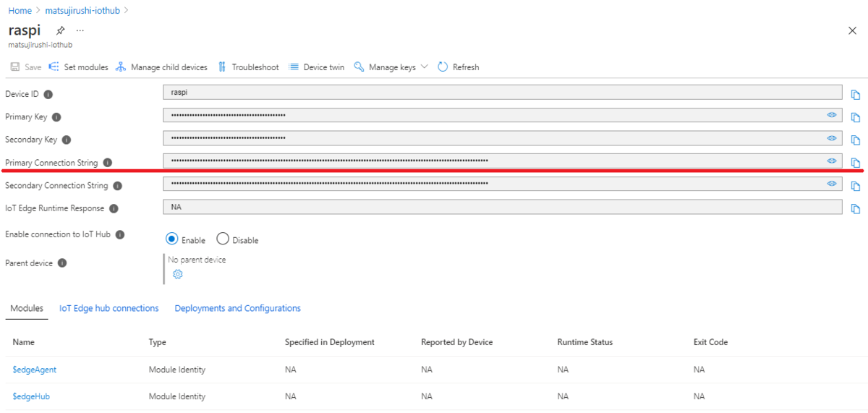This screenshot has width=868, height=413.
Task: Open the $edgeHub module
Action: pyautogui.click(x=31, y=396)
